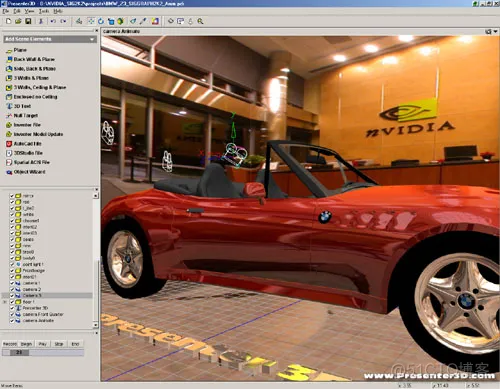Open the View menu
The width and height of the screenshot is (500, 389).
click(29, 11)
